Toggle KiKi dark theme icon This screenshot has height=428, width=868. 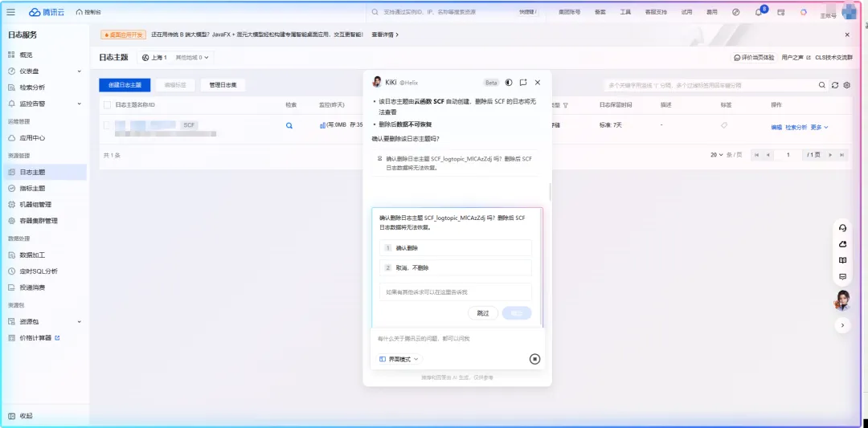click(509, 83)
